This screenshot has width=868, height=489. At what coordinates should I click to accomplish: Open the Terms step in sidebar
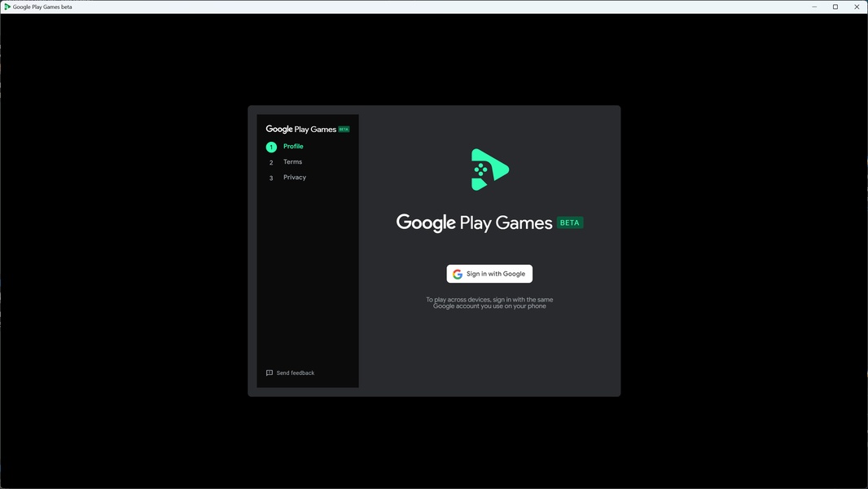pos(292,161)
